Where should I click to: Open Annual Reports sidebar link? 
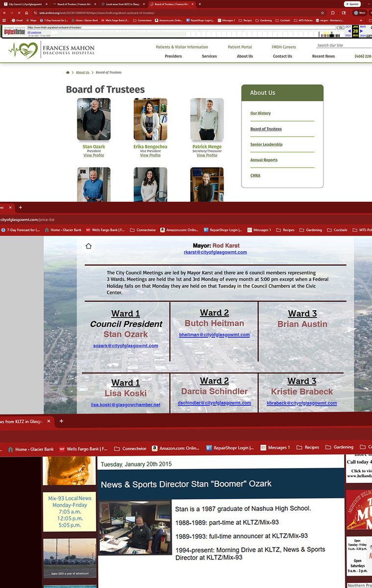[x=264, y=160]
